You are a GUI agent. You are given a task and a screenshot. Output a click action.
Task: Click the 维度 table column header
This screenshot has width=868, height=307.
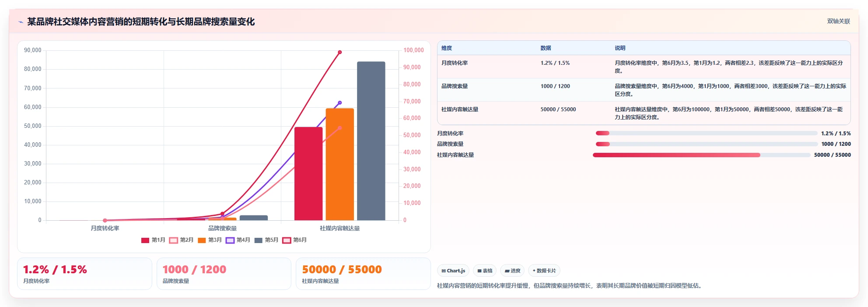click(447, 48)
